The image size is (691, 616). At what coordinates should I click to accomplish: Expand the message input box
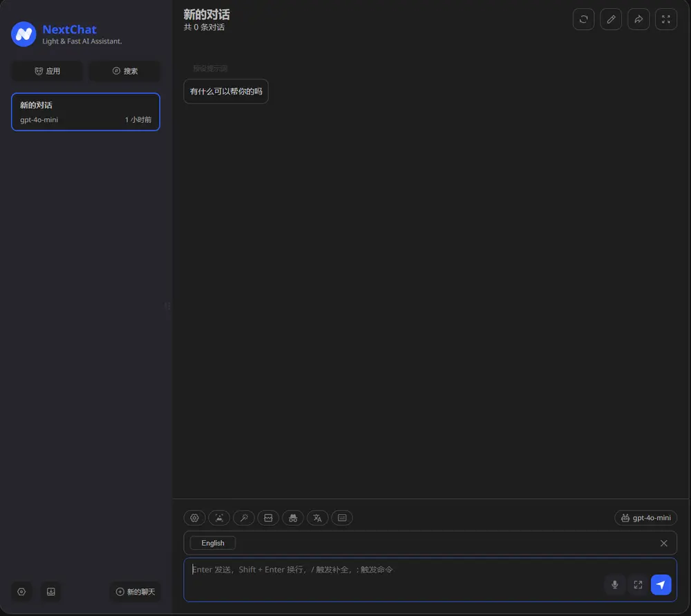(x=638, y=585)
